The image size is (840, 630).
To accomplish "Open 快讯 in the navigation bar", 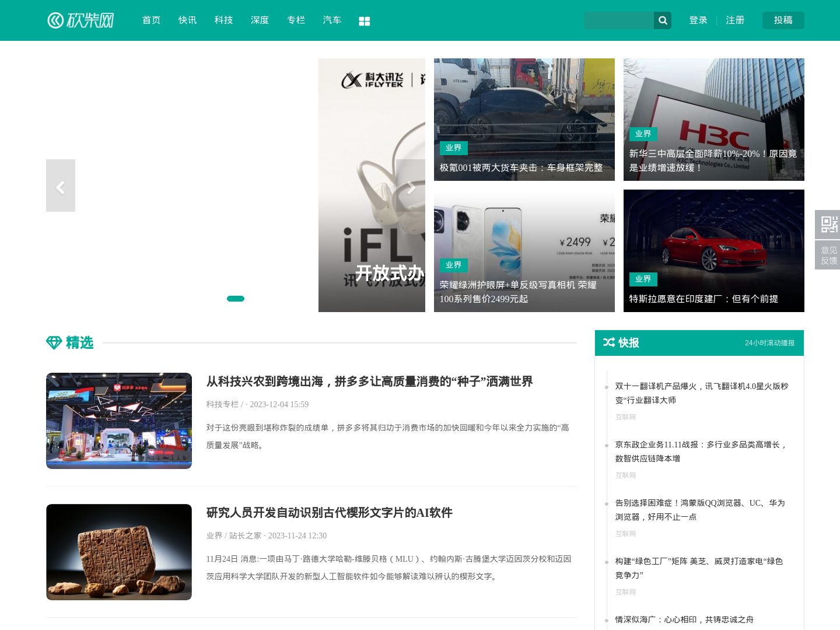I will 188,20.
